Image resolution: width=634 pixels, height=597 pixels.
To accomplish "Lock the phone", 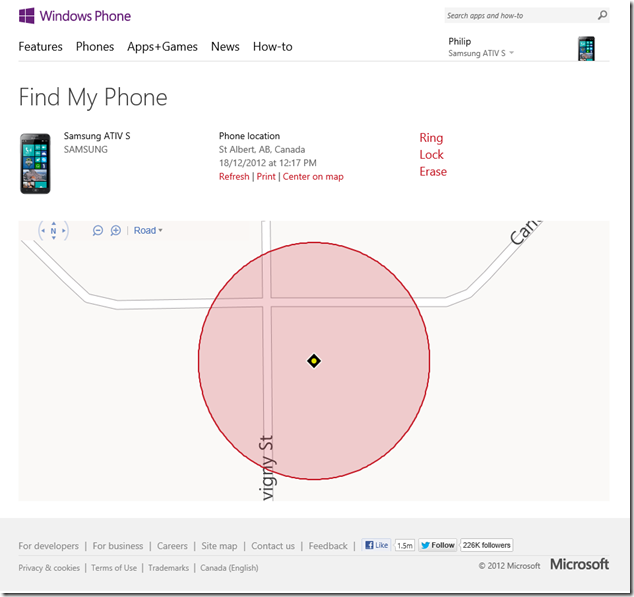I will click(x=431, y=155).
